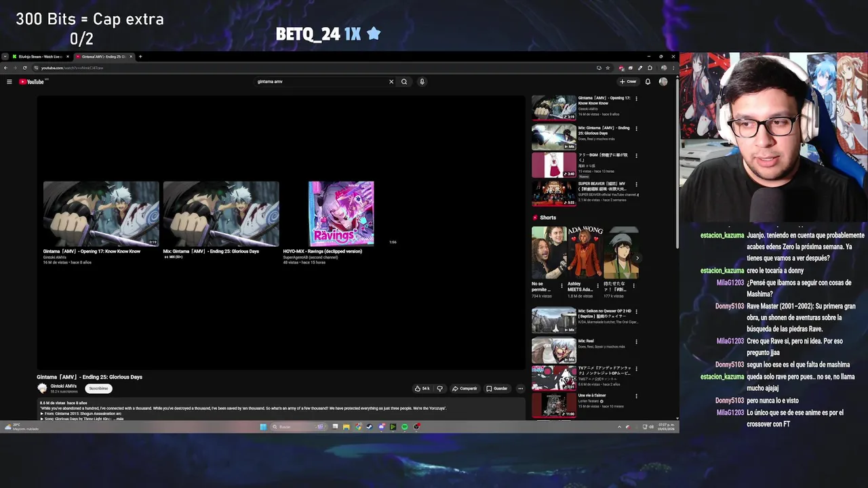868x488 pixels.
Task: Click the Crear button
Action: [x=628, y=81]
